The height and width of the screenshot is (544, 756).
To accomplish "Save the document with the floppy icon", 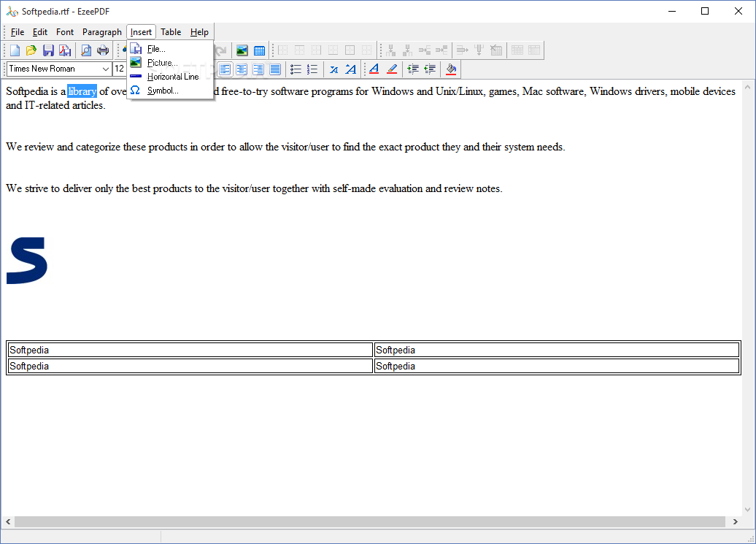I will (48, 50).
